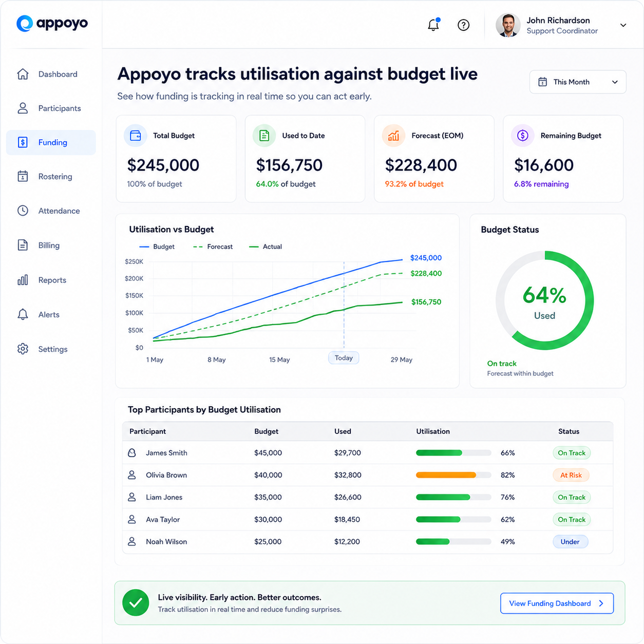644x644 pixels.
Task: Open the Noah Wilson participant row
Action: 368,542
